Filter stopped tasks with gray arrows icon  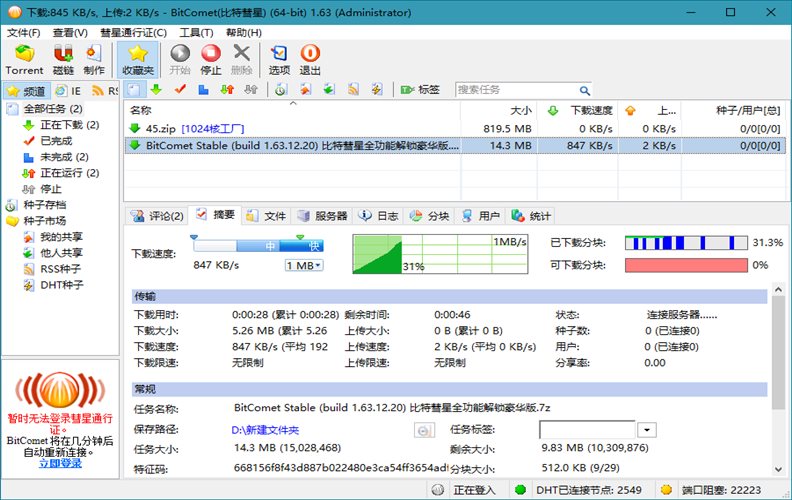point(251,90)
